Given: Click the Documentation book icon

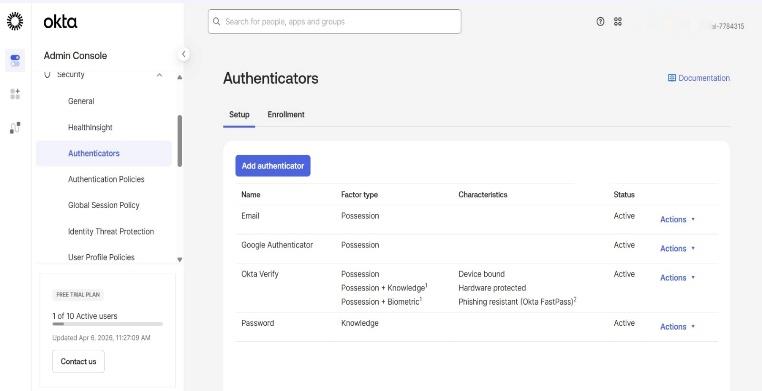Looking at the screenshot, I should [x=672, y=78].
